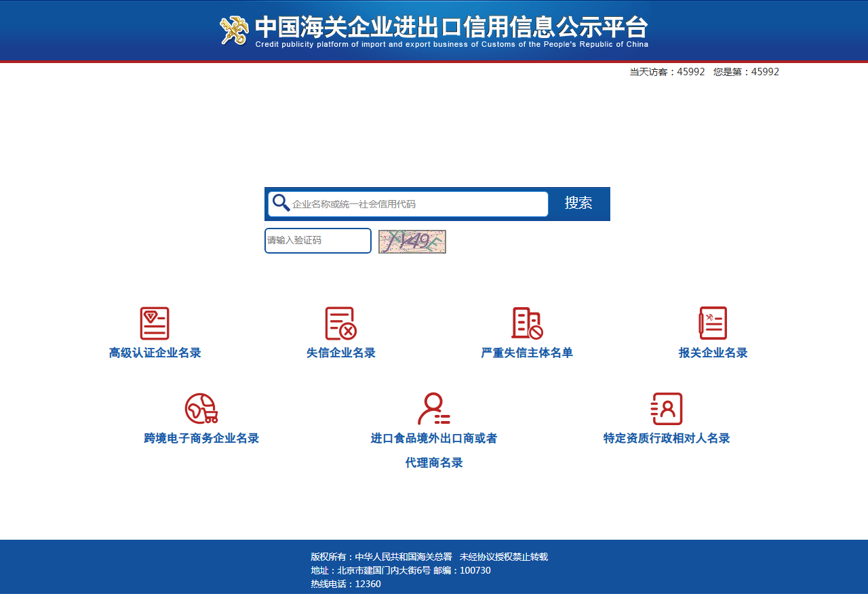Open 进口食品境外出口商或者代理商名录 link
The height and width of the screenshot is (596, 868).
pos(434,439)
